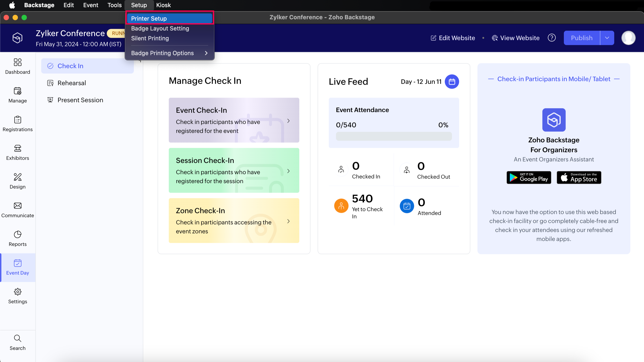Image resolution: width=644 pixels, height=362 pixels.
Task: Click the Edit Website link
Action: click(453, 38)
